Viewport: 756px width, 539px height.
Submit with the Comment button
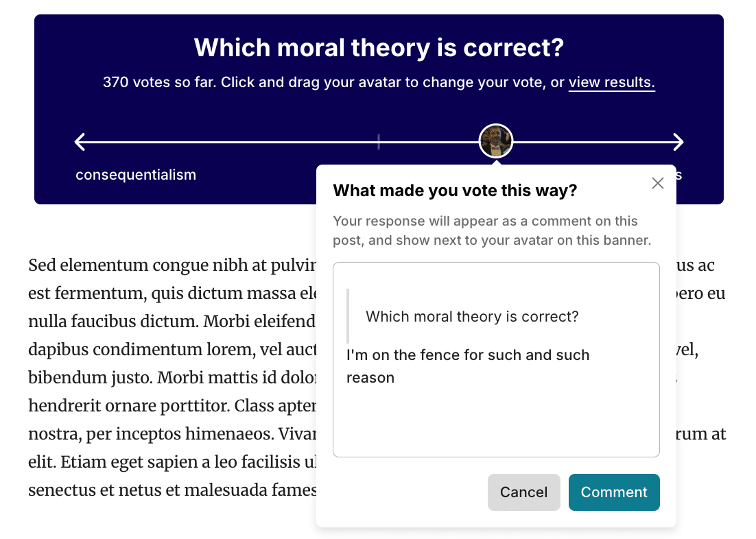pos(614,492)
